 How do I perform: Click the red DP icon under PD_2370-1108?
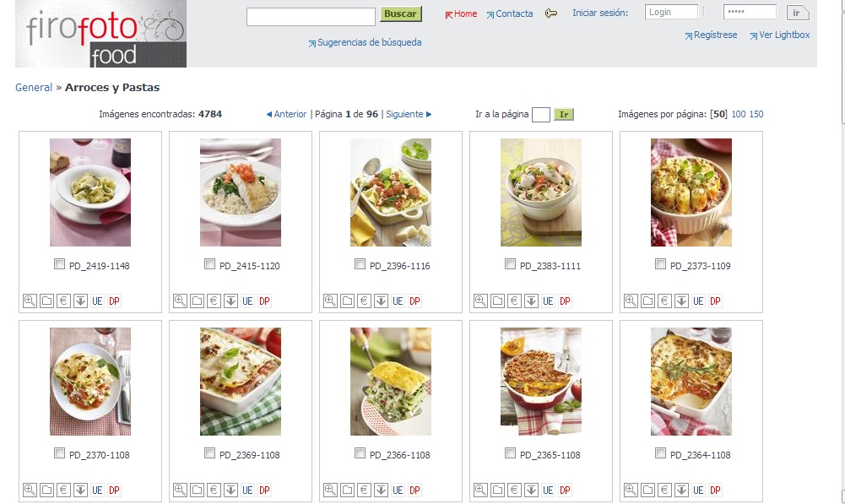(x=114, y=490)
